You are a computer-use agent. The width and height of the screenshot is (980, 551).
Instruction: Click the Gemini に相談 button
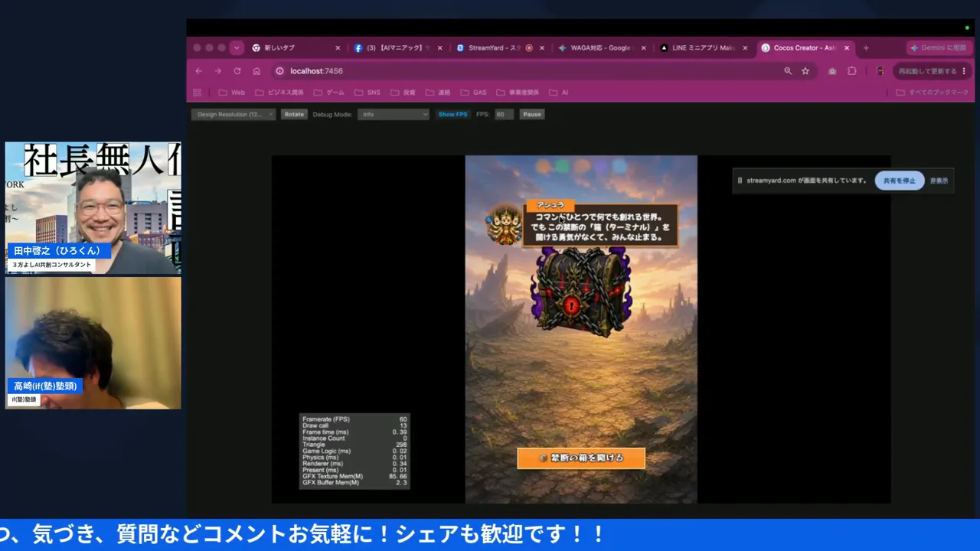tap(939, 47)
